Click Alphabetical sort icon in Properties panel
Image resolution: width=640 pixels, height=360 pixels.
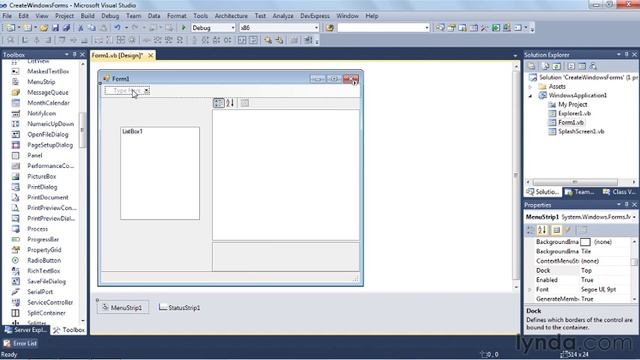click(x=542, y=230)
